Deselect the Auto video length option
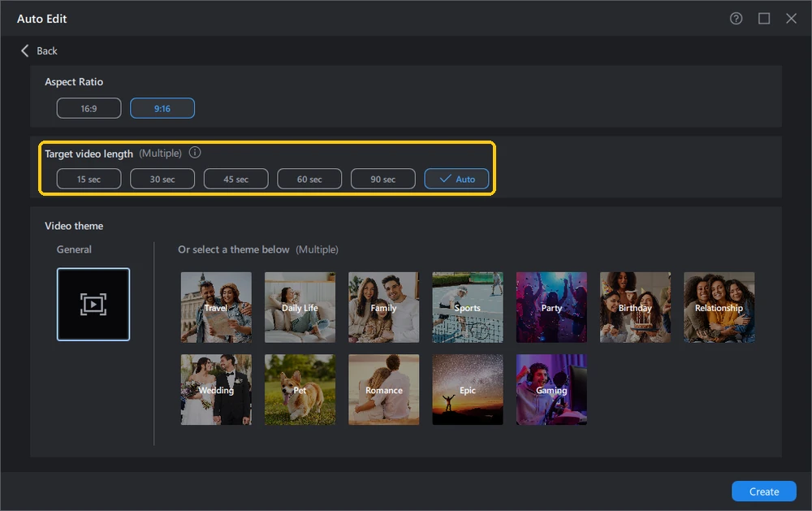 (456, 179)
